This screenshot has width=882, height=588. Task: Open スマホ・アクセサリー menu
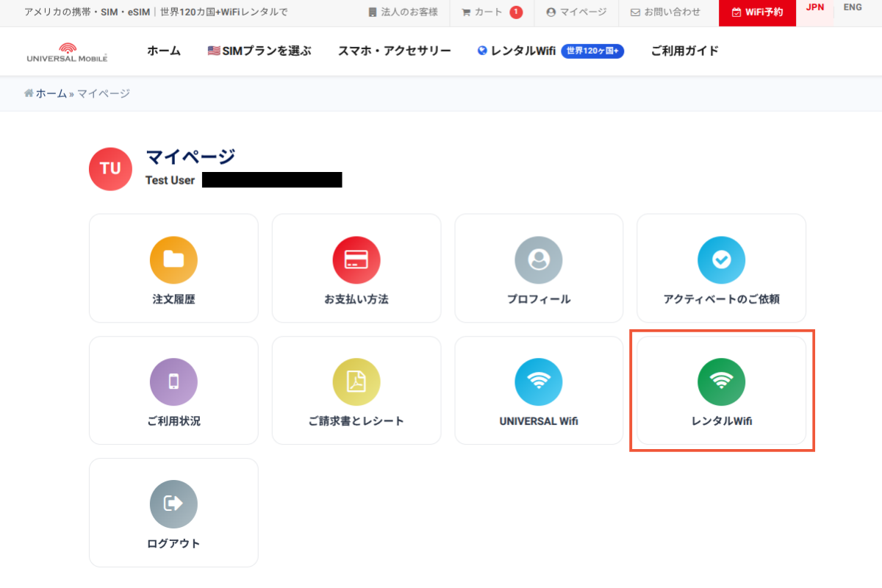click(x=395, y=51)
